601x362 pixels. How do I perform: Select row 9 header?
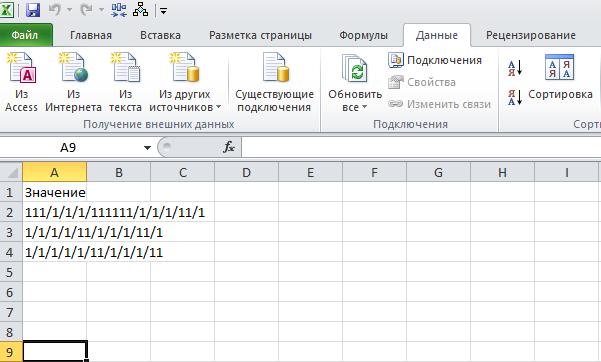(11, 352)
